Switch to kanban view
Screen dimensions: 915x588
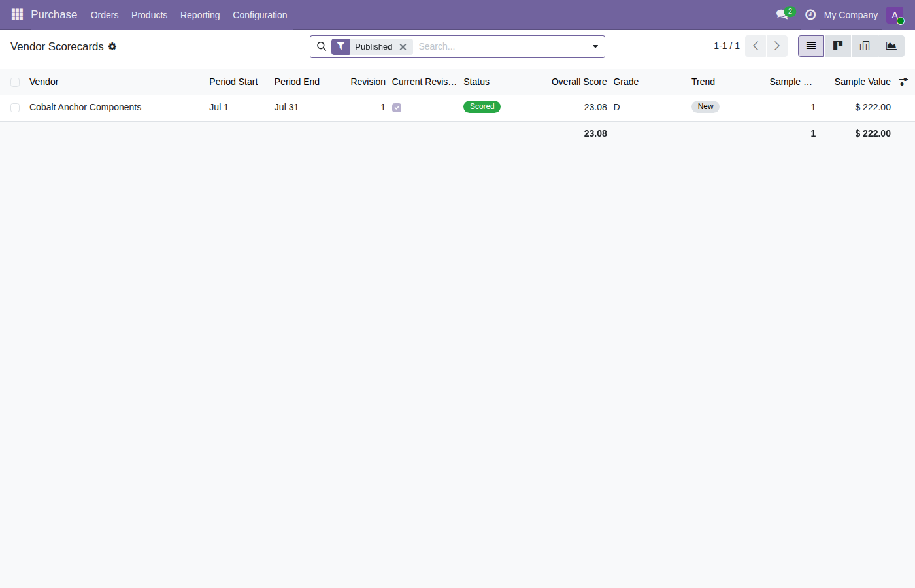coord(838,46)
